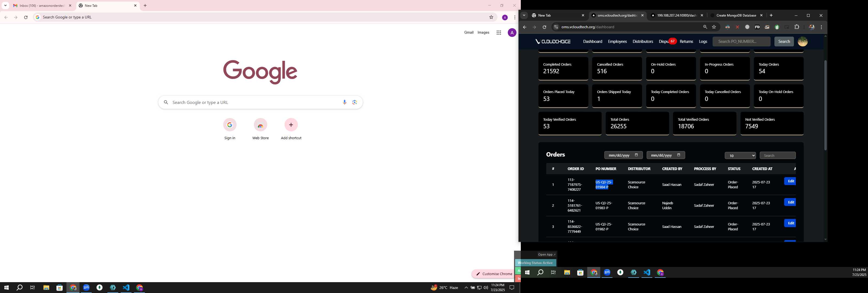Open the Sign in shortcut tile
868x293 pixels.
230,129
